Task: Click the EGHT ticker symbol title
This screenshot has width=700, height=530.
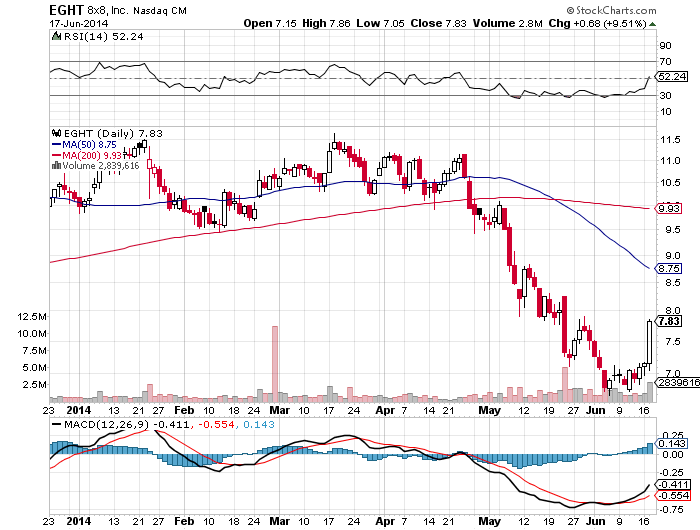Action: (67, 10)
